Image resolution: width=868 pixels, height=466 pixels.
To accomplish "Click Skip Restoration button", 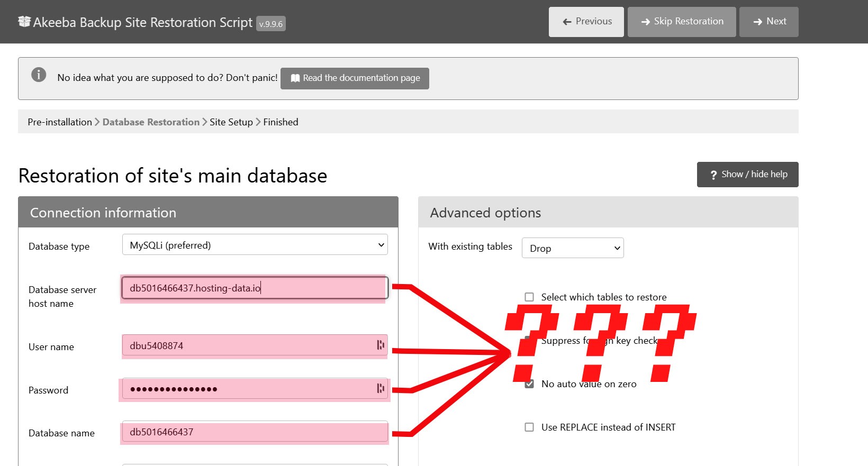I will [682, 22].
